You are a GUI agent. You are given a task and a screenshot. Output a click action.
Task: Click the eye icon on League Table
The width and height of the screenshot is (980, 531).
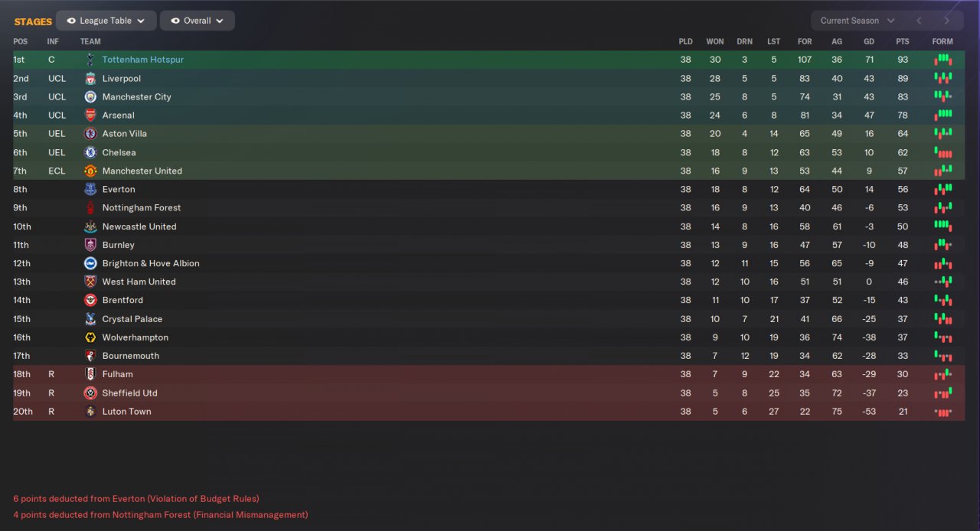coord(71,21)
